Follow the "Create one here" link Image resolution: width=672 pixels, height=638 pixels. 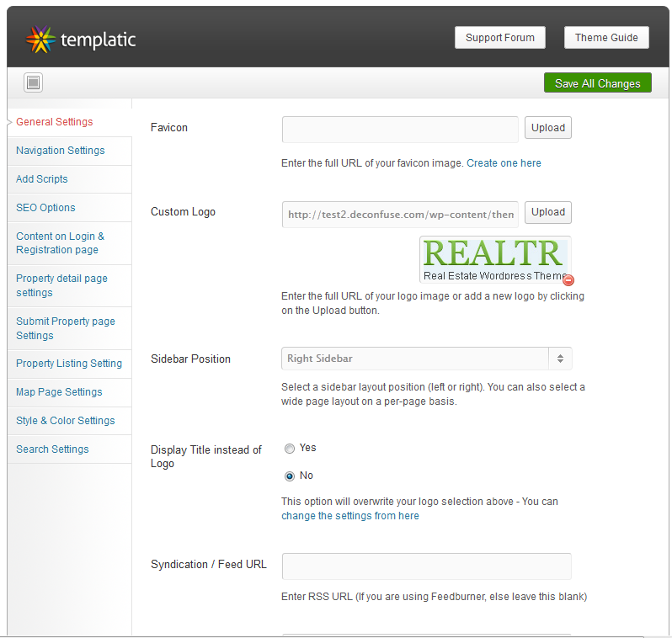pyautogui.click(x=504, y=163)
